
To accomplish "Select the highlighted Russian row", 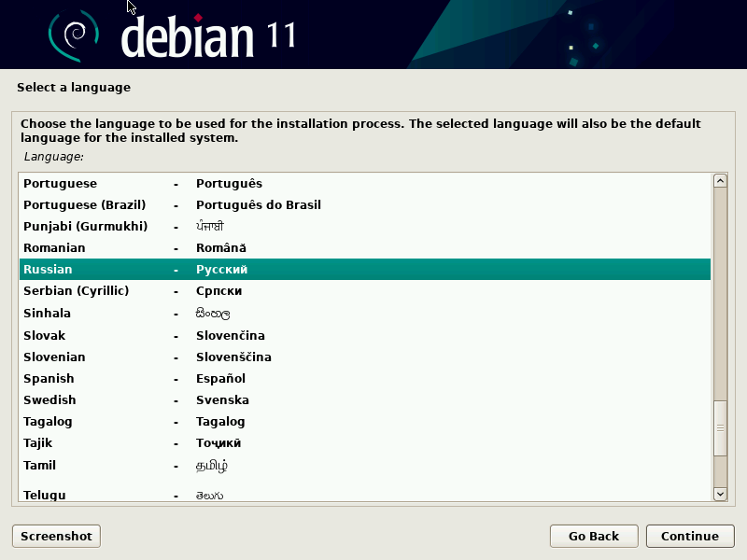I will point(365,269).
